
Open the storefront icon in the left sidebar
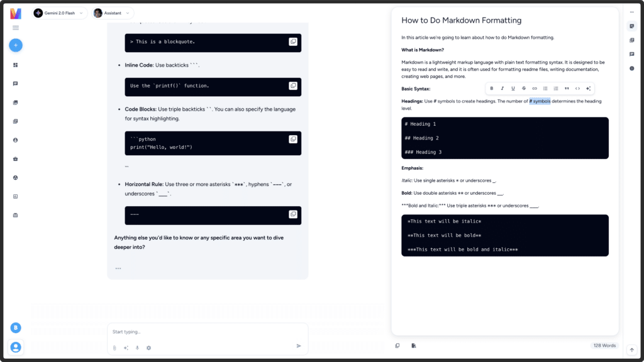(x=16, y=216)
